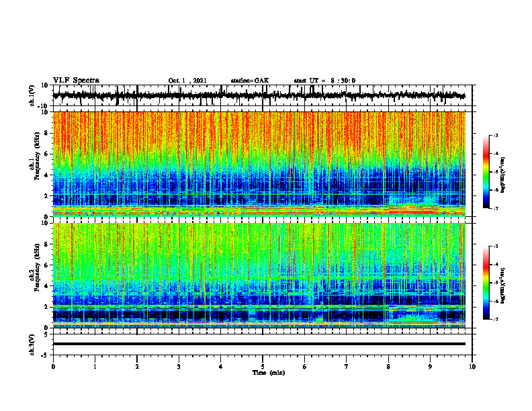Click the "8" tick on the Time axis
This screenshot has height=411, width=532.
pyautogui.click(x=388, y=367)
